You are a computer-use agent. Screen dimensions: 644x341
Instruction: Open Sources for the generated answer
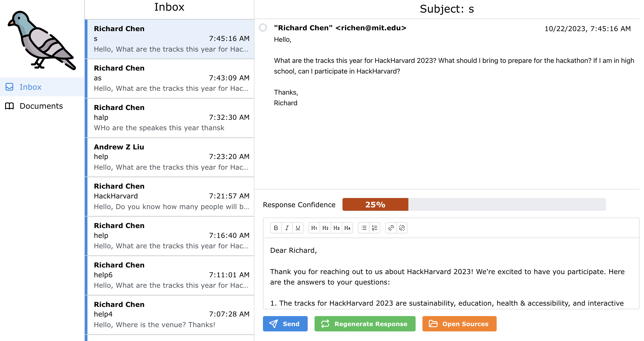459,324
